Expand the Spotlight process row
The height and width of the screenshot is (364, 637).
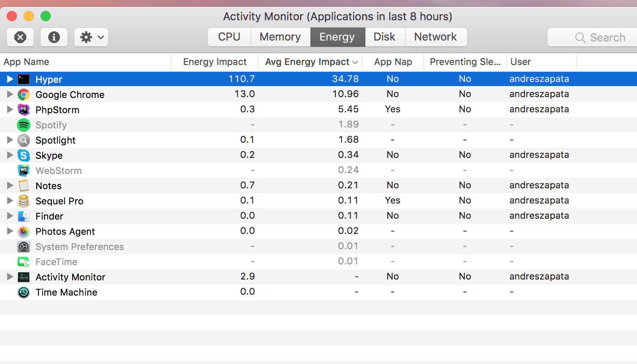10,140
